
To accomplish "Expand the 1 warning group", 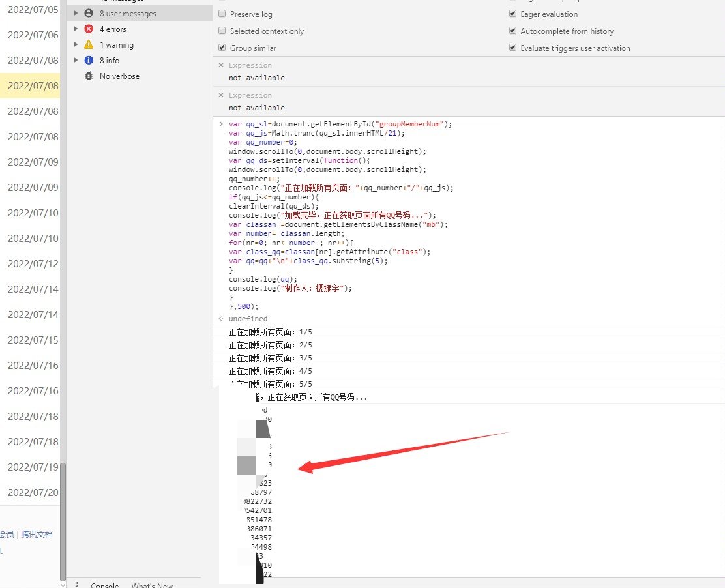I will (x=76, y=45).
